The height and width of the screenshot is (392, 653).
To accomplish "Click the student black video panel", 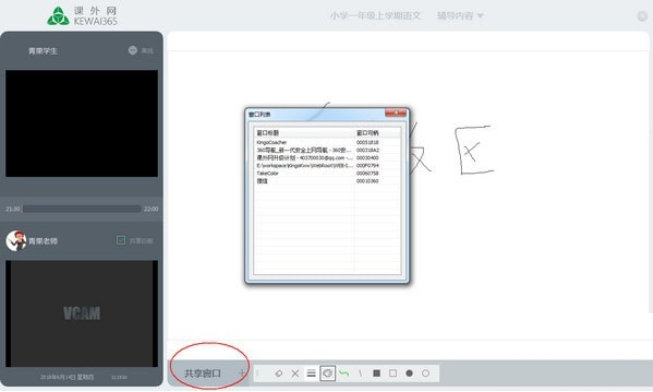I will coord(82,123).
